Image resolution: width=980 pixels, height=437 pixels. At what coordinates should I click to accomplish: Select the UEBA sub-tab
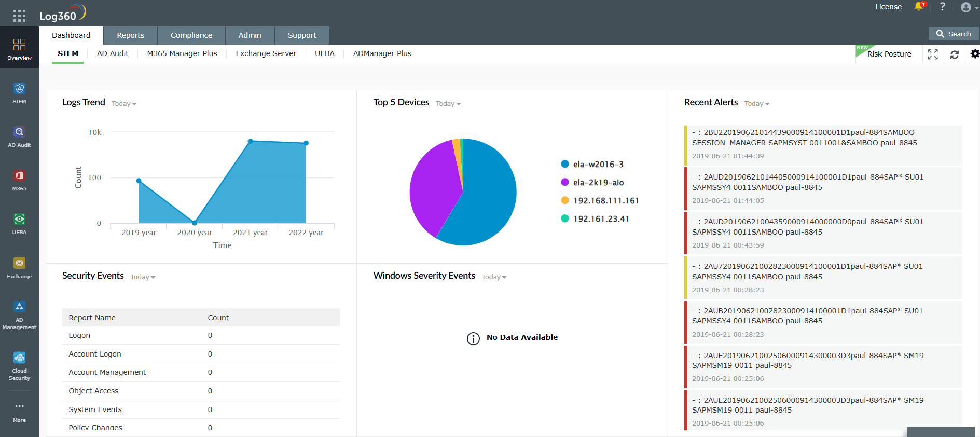[325, 53]
